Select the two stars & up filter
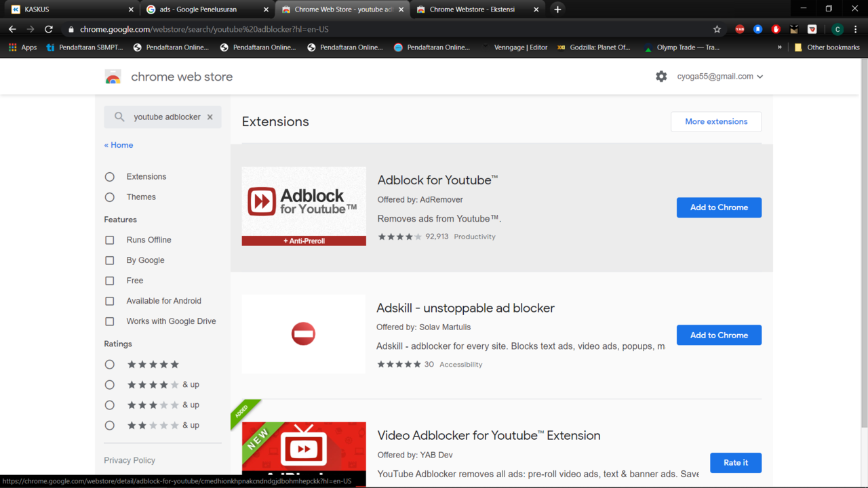868x488 pixels. (x=110, y=426)
